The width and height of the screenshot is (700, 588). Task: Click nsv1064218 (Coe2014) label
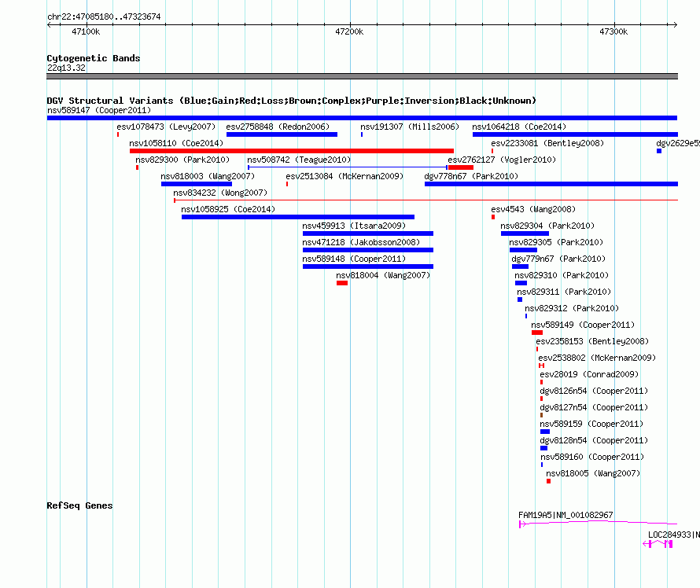(x=519, y=127)
